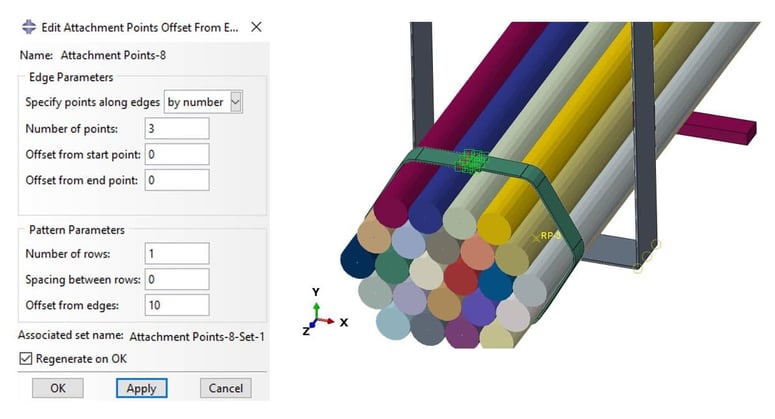
Task: Click the Offset from end point field
Action: [177, 180]
